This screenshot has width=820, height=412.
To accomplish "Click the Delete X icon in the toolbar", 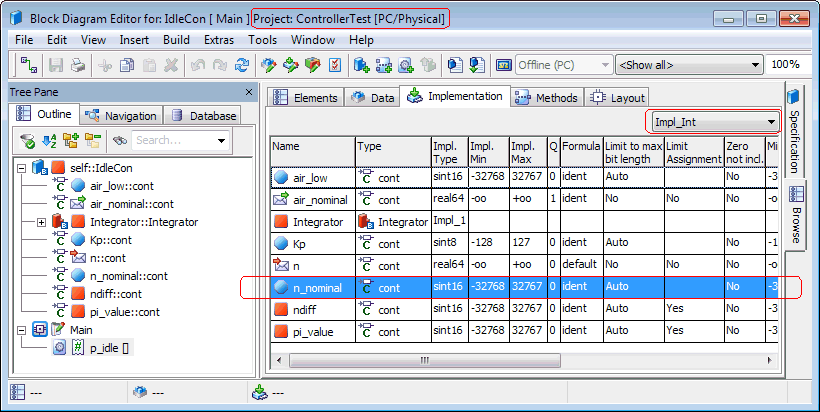I will 171,65.
